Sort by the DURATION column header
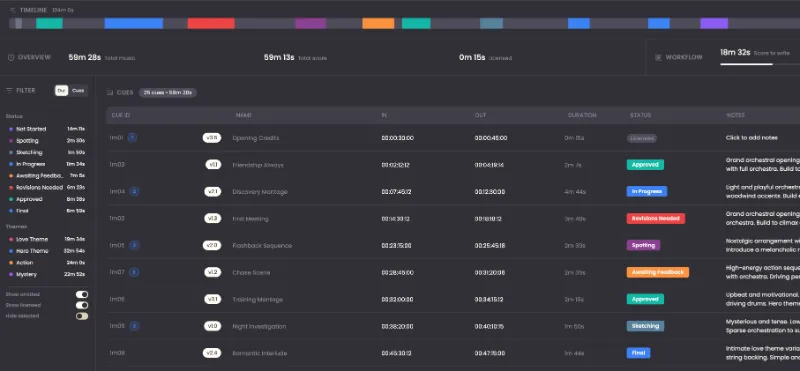Viewport: 800px width, 371px height. click(x=582, y=115)
